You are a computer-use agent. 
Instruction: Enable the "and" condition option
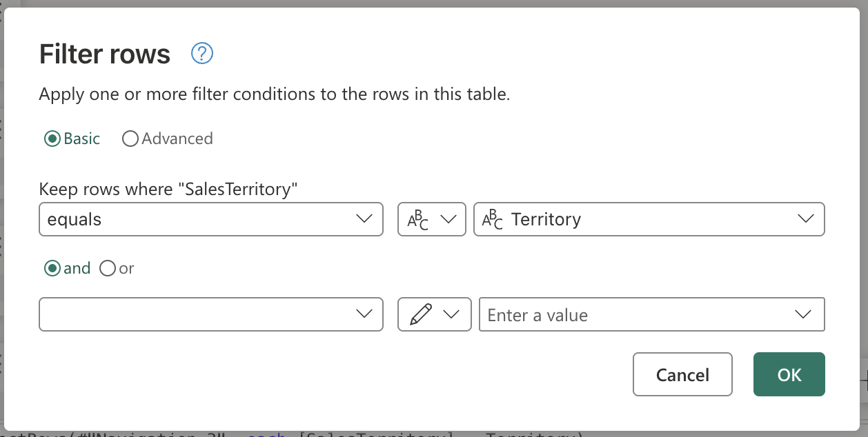point(52,268)
